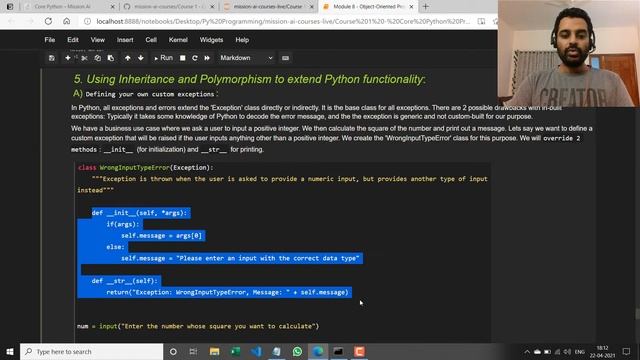This screenshot has width=640, height=360.
Task: Paste cells below with the paste icon
Action: pyautogui.click(x=111, y=58)
